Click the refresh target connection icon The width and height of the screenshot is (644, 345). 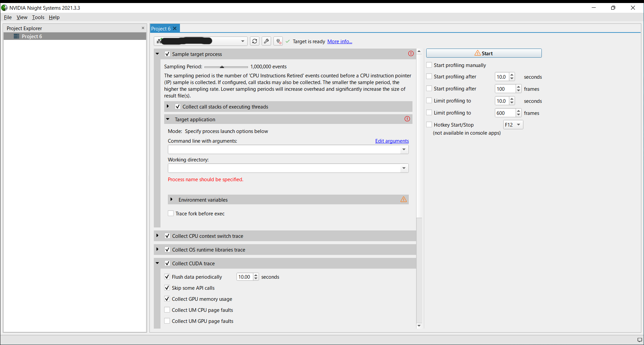pyautogui.click(x=255, y=41)
